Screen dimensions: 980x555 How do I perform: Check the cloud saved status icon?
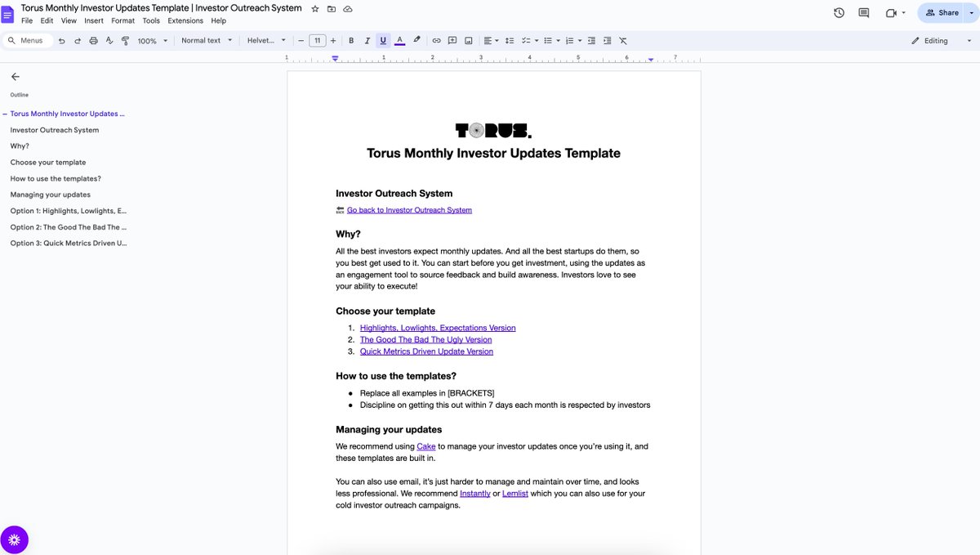pyautogui.click(x=348, y=8)
